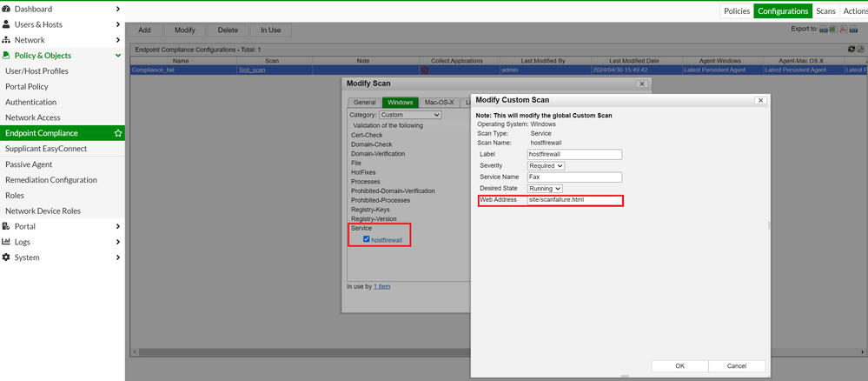Toggle the Endpoint Compliance favorite star
Screen dimensions: 868x381
click(118, 133)
